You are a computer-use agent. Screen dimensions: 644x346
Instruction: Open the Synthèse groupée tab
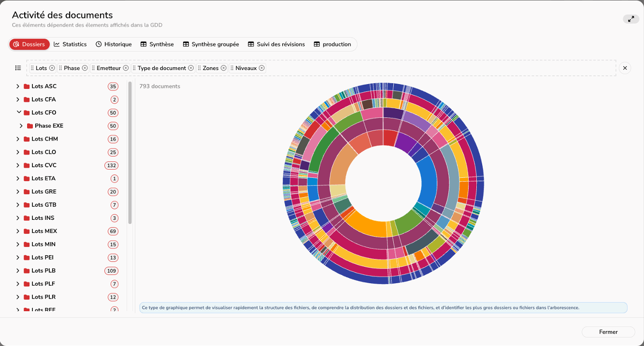pyautogui.click(x=211, y=44)
